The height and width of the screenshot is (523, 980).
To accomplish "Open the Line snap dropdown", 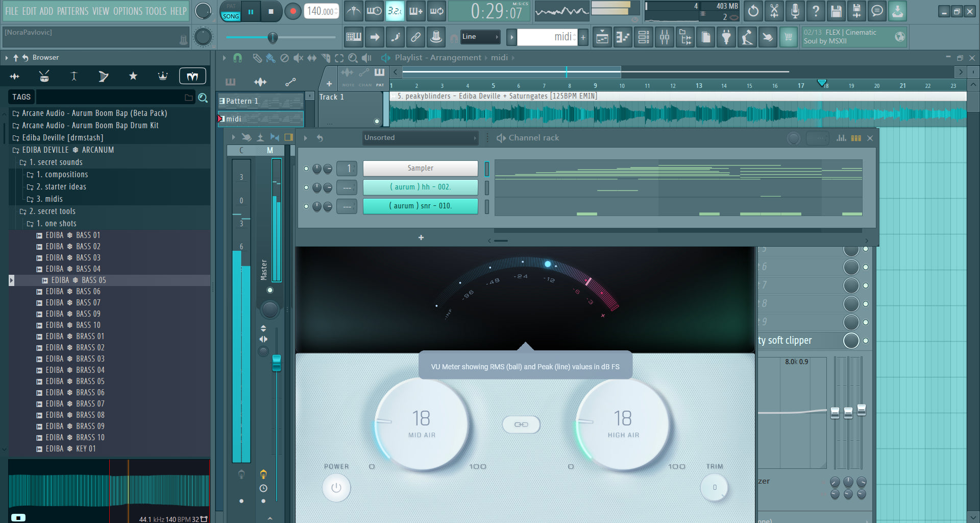I will pyautogui.click(x=480, y=37).
